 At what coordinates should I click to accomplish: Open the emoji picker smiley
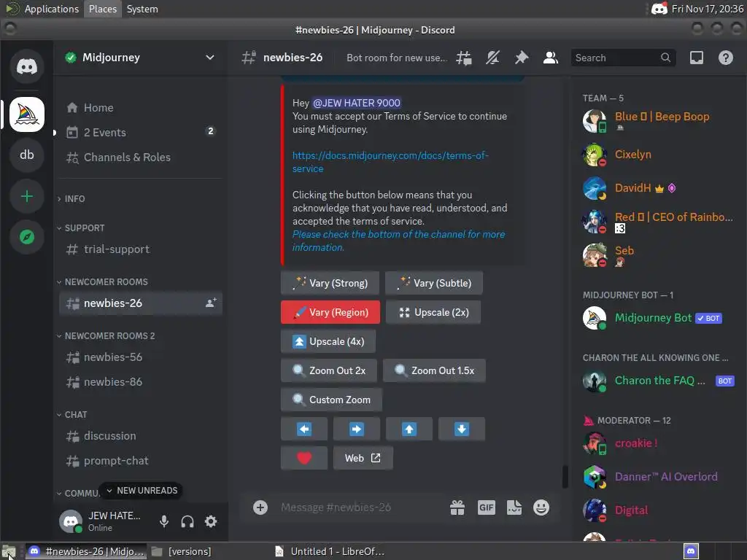pos(541,507)
